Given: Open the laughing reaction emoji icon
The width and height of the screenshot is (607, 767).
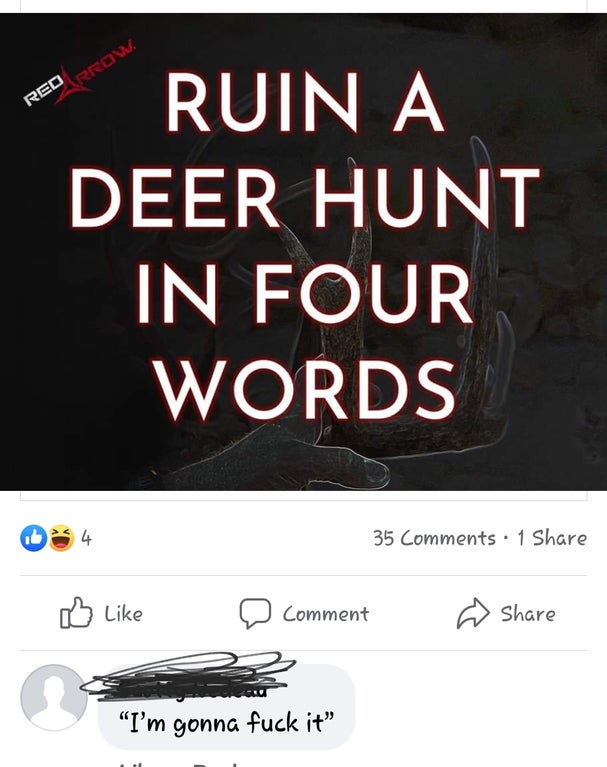Looking at the screenshot, I should 61,538.
